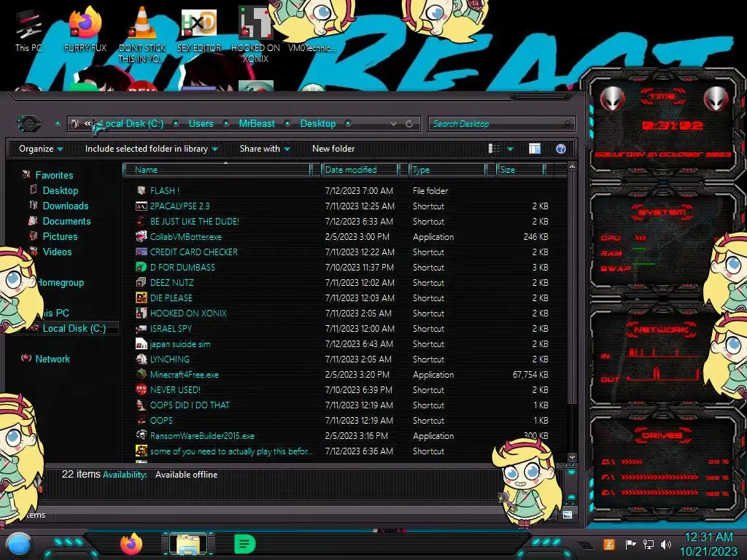
Task: Select the 2PACALYPSE 2.3 file name
Action: point(179,206)
